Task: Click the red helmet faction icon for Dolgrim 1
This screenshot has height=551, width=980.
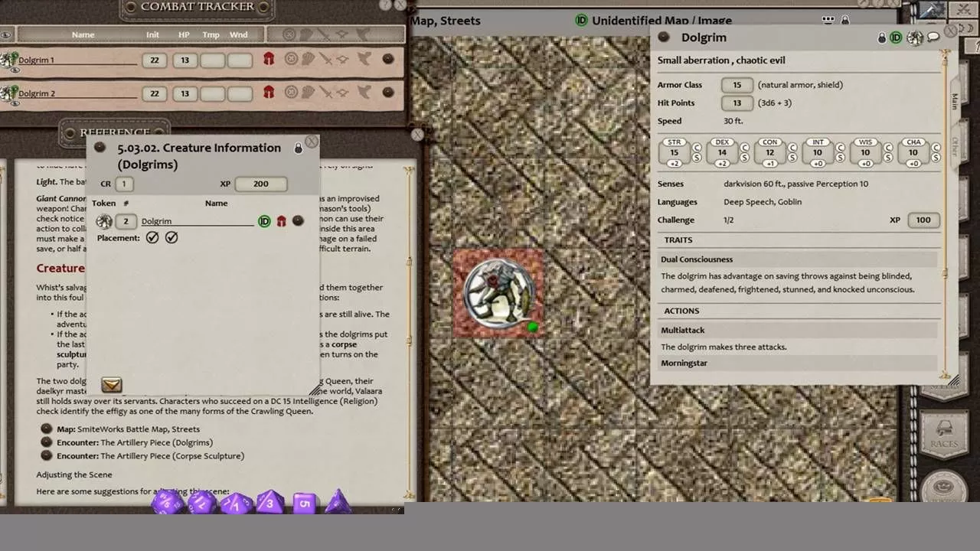Action: point(268,59)
